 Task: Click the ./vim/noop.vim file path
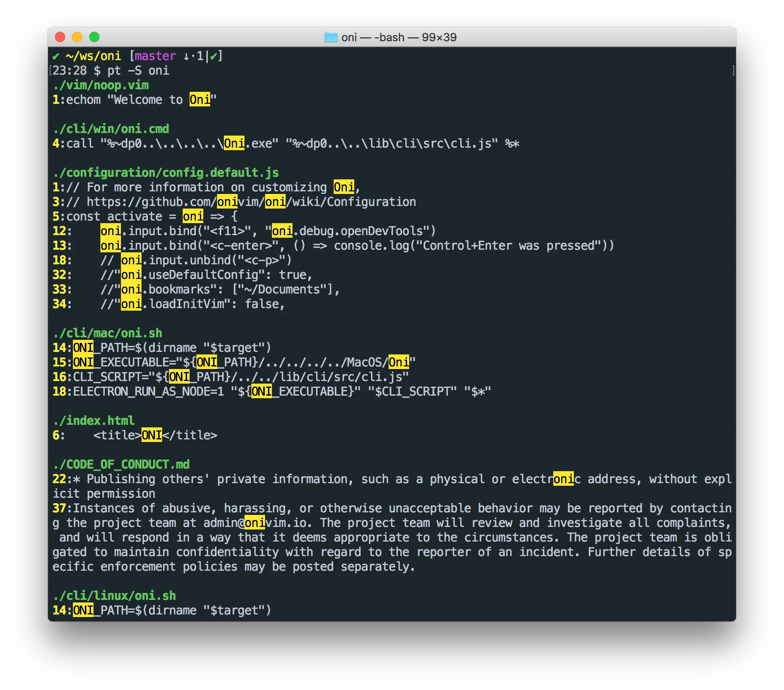(101, 85)
